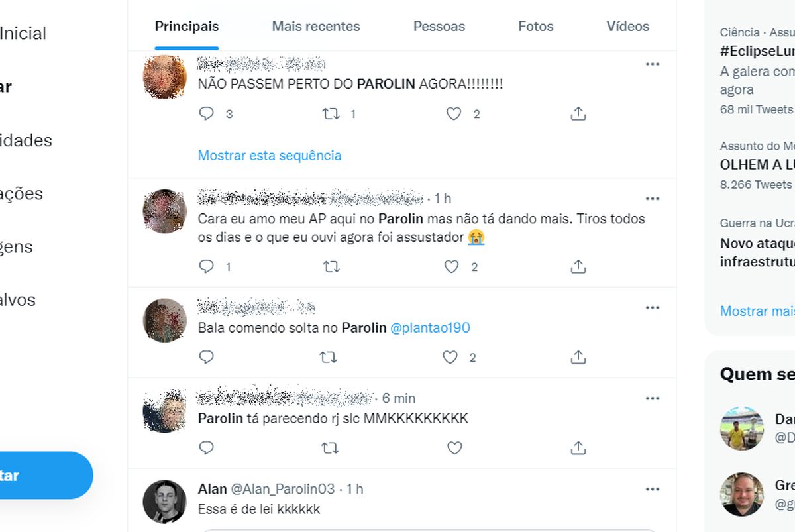Open the #EclipseLunar trending topic
Viewport: 795px width, 532px height.
pos(757,52)
